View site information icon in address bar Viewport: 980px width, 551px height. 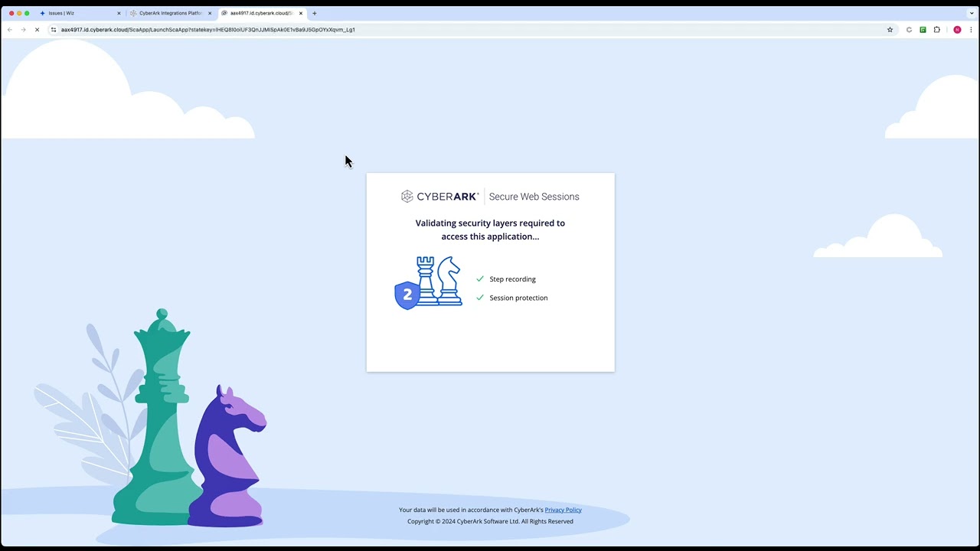pyautogui.click(x=54, y=30)
